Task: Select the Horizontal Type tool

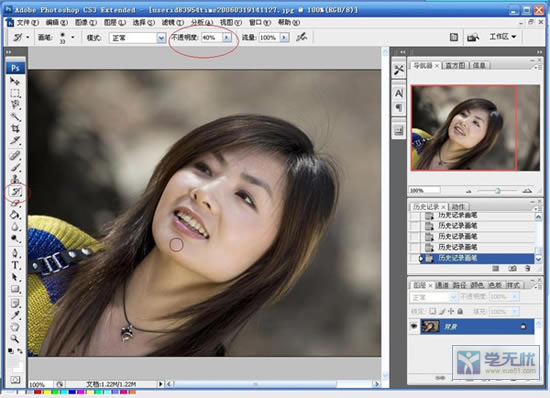Action: tap(15, 265)
